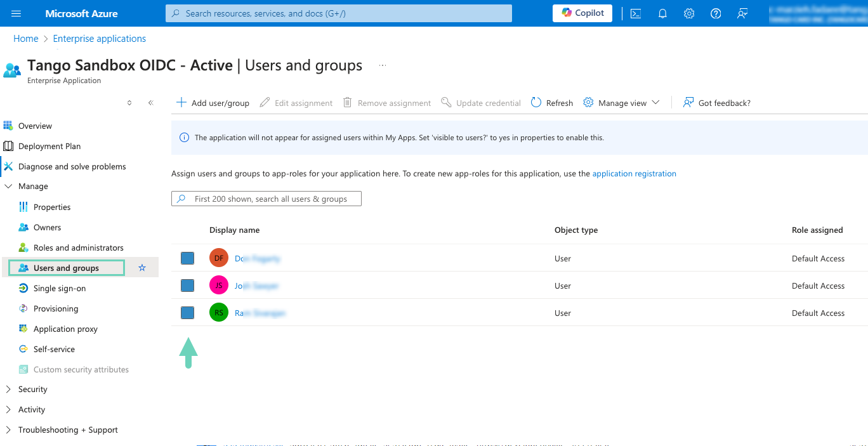Screen dimensions: 868x446
Task: Click "User" in the JS row
Action: coord(563,286)
